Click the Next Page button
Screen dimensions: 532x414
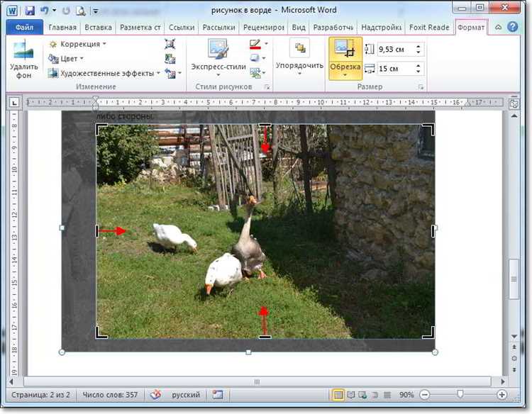pos(514,369)
